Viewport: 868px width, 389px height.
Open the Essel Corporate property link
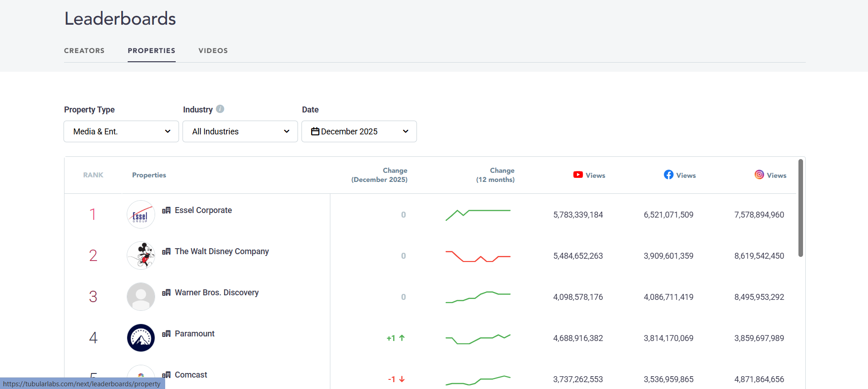(x=203, y=210)
